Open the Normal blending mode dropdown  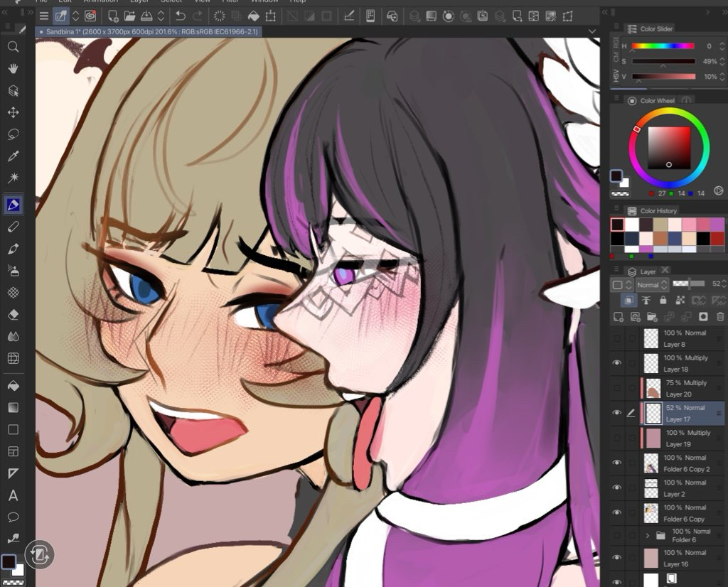(651, 285)
